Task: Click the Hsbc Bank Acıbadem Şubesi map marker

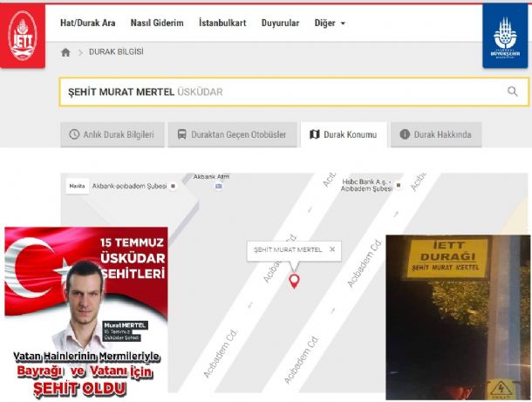Action: [x=399, y=185]
